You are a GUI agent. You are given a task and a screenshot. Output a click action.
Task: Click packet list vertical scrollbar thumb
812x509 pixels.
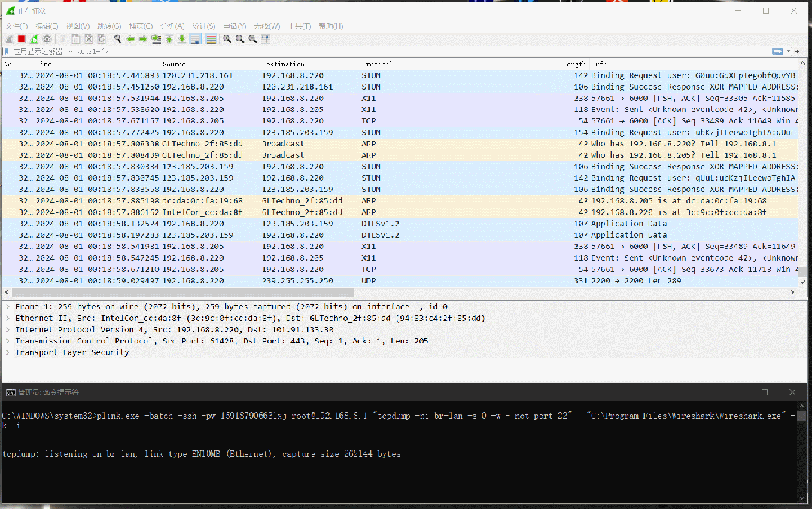(803, 272)
